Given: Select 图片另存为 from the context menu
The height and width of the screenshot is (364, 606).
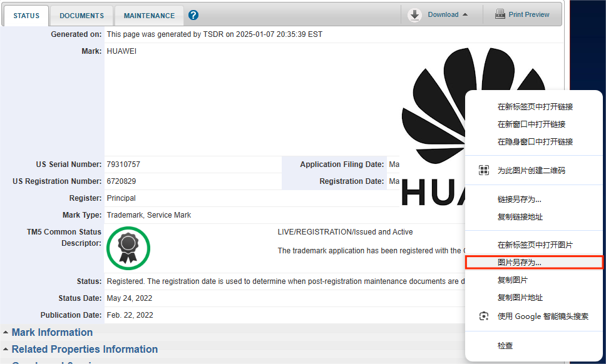Looking at the screenshot, I should click(x=520, y=263).
